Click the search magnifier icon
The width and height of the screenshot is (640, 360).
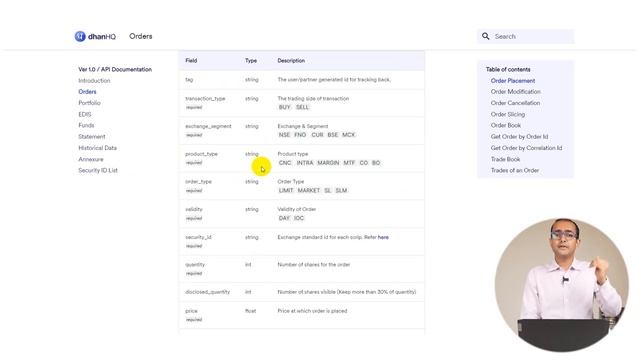pos(485,36)
